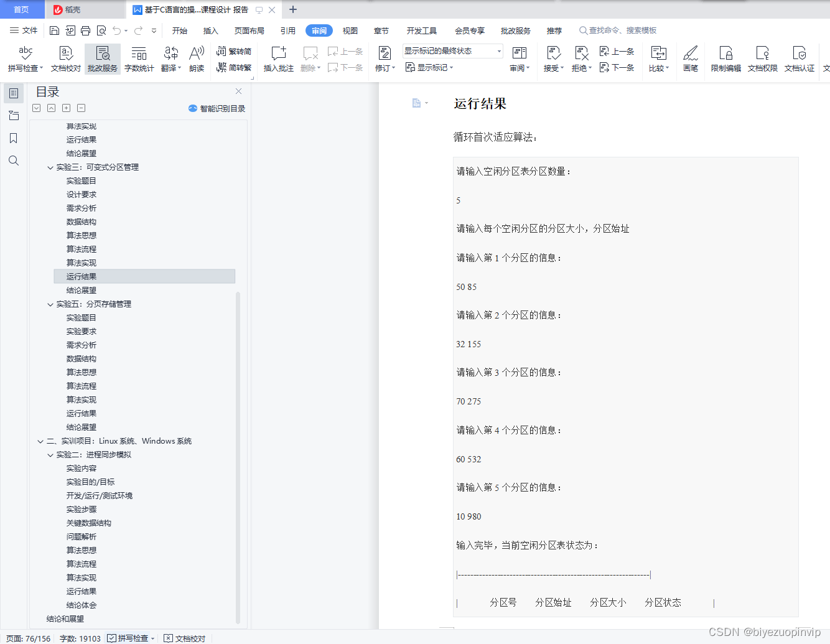The image size is (830, 644).
Task: Open 文档权限 document permissions
Action: coord(763,59)
